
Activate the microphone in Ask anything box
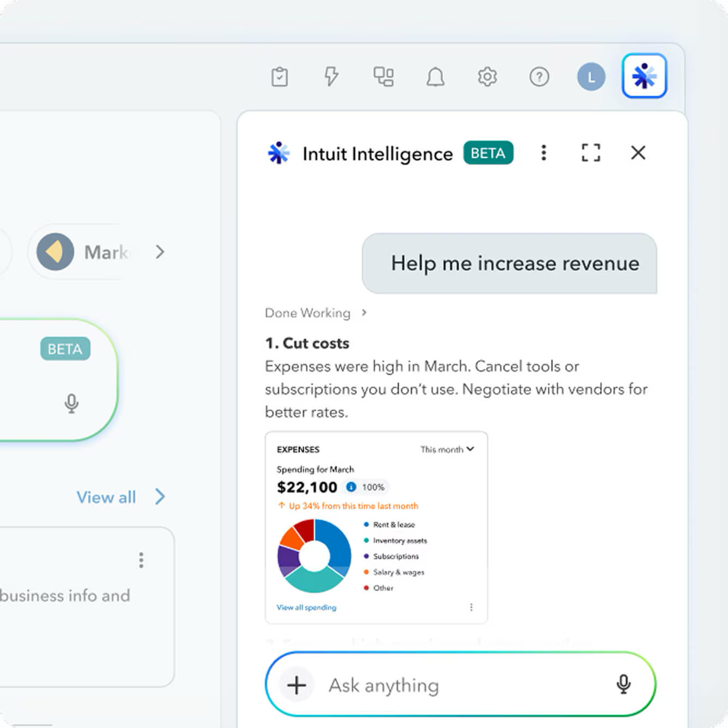pos(623,684)
